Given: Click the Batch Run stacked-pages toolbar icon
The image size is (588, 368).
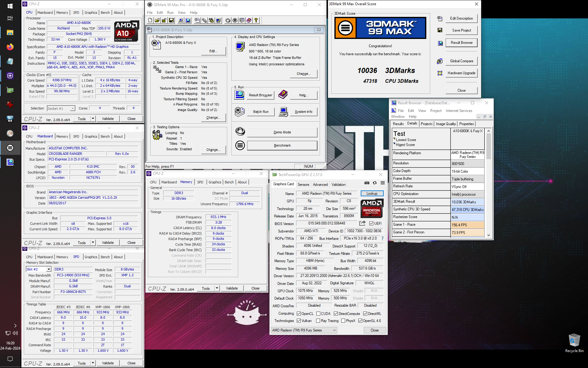Looking at the screenshot, I should (x=242, y=21).
